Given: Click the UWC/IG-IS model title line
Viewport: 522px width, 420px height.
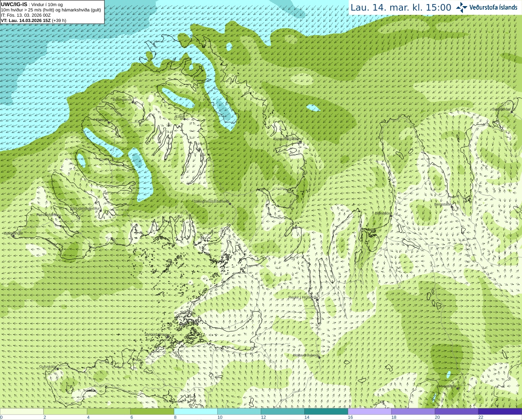Looking at the screenshot, I should [x=32, y=4].
